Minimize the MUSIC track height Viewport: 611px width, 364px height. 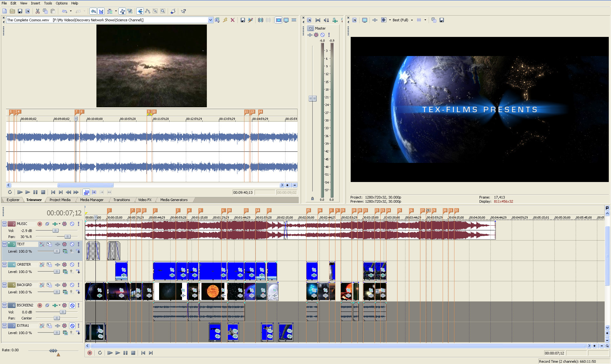(4, 223)
